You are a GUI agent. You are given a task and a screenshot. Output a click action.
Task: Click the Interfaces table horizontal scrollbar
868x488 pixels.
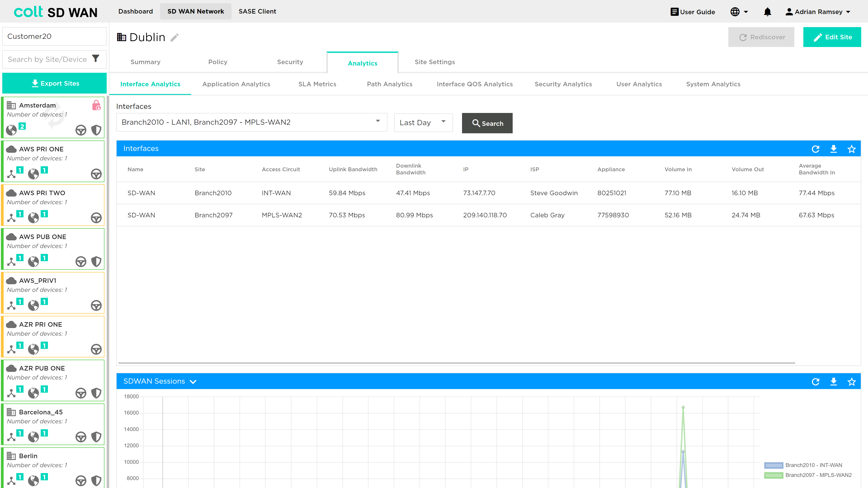457,363
